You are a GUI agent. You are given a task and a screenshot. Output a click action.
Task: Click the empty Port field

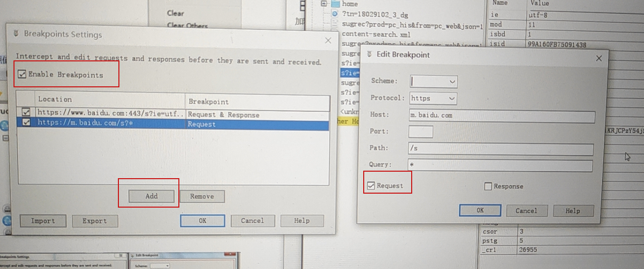421,132
